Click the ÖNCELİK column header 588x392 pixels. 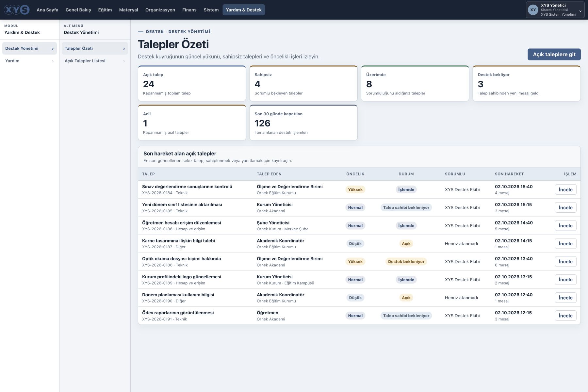(x=355, y=174)
